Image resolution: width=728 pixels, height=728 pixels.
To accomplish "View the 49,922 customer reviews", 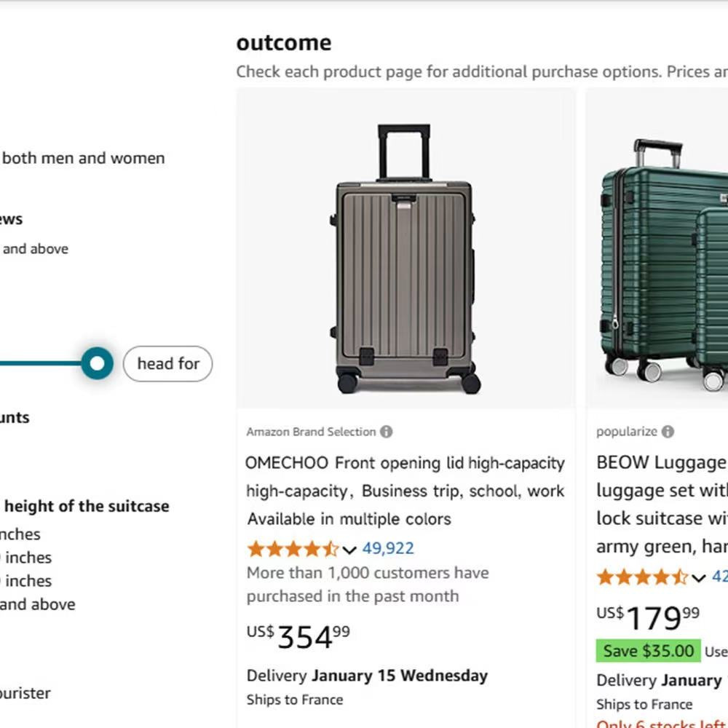I will [388, 549].
